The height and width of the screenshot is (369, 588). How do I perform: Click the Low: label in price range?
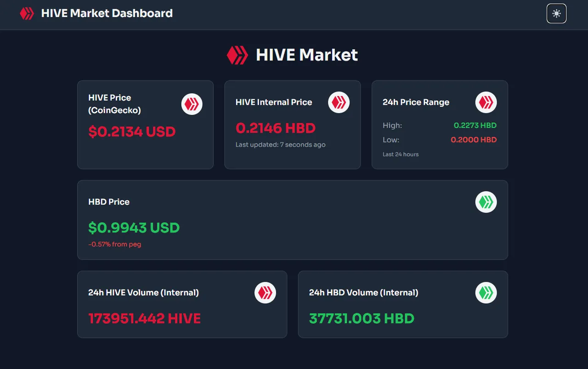pyautogui.click(x=391, y=140)
